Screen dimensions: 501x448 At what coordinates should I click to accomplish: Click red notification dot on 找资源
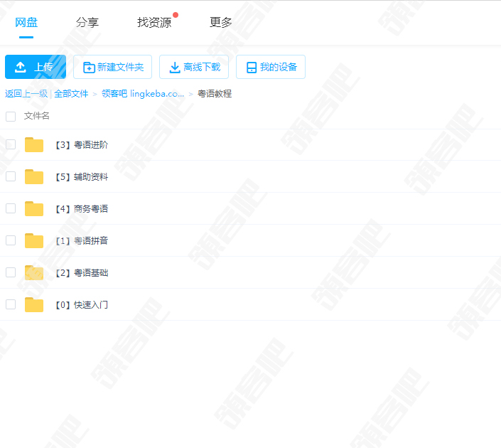(x=176, y=15)
